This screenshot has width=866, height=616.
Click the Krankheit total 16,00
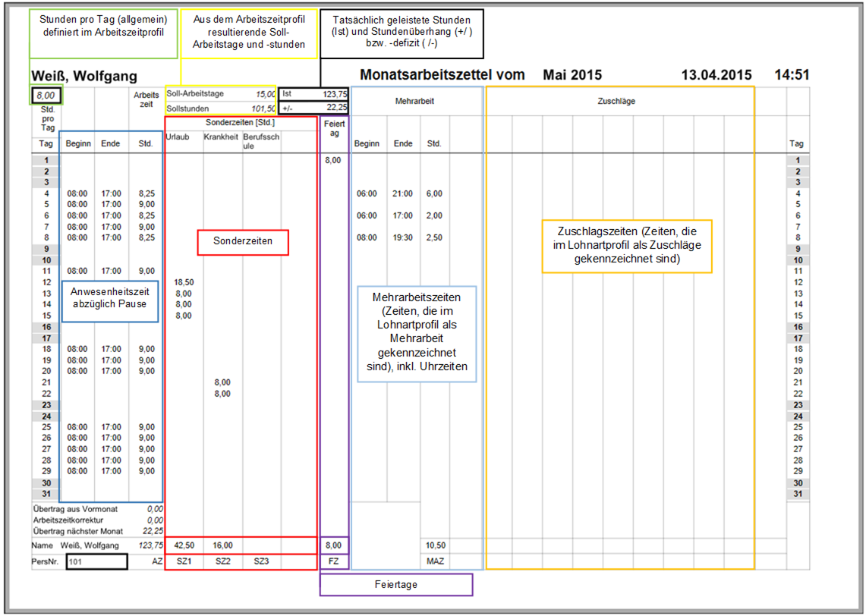(x=222, y=545)
